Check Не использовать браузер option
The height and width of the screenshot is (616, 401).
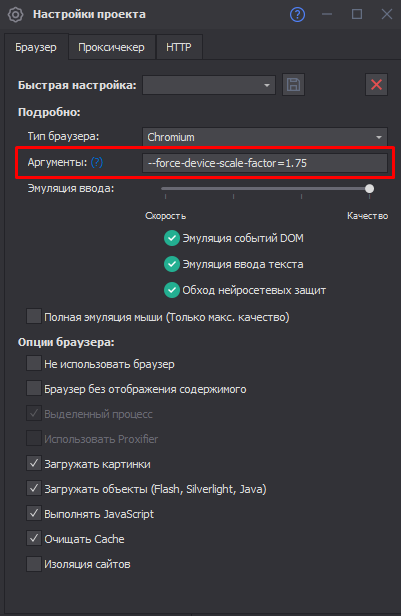pyautogui.click(x=34, y=363)
